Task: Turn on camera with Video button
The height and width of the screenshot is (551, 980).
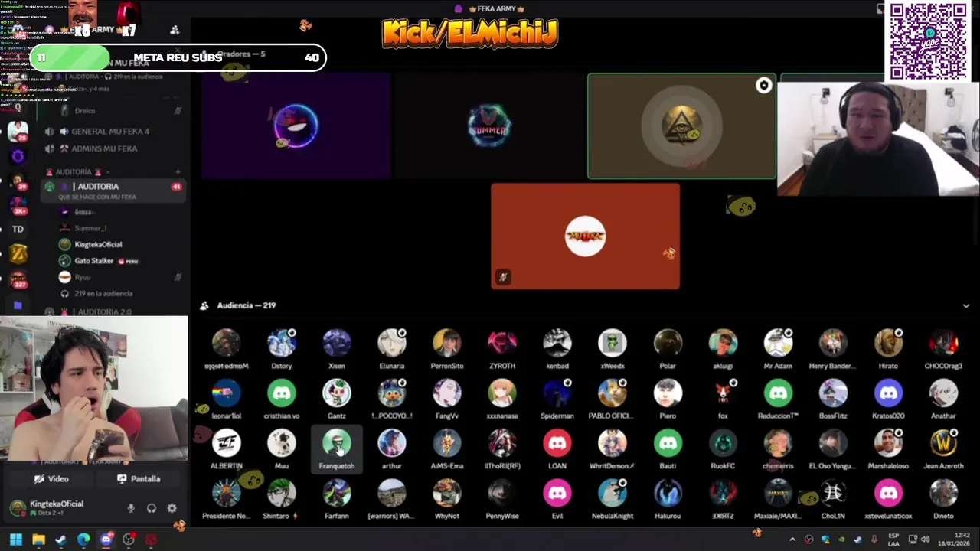Action: 51,479
